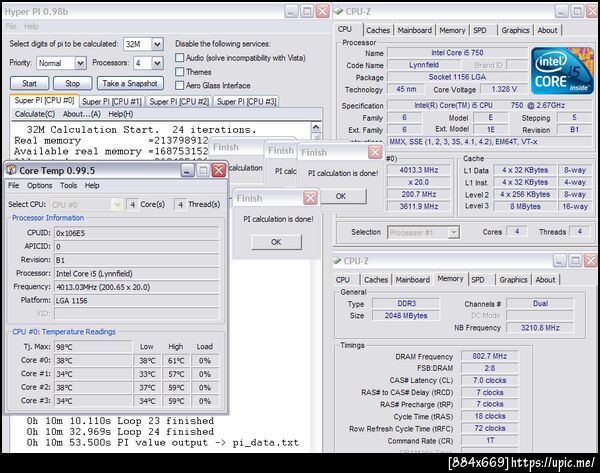Screen dimensions: 600x473
Task: Minimize the Core Temp window
Action: tap(187, 170)
